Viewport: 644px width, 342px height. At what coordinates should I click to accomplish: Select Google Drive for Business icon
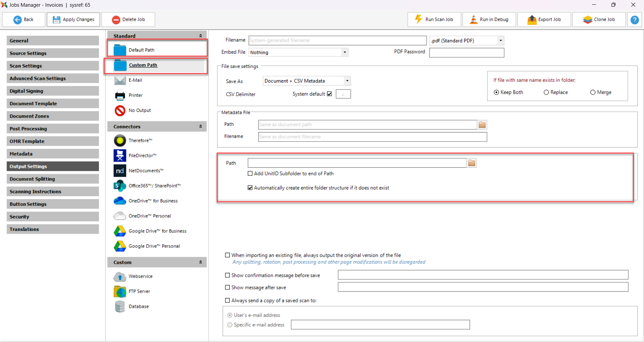pos(120,231)
